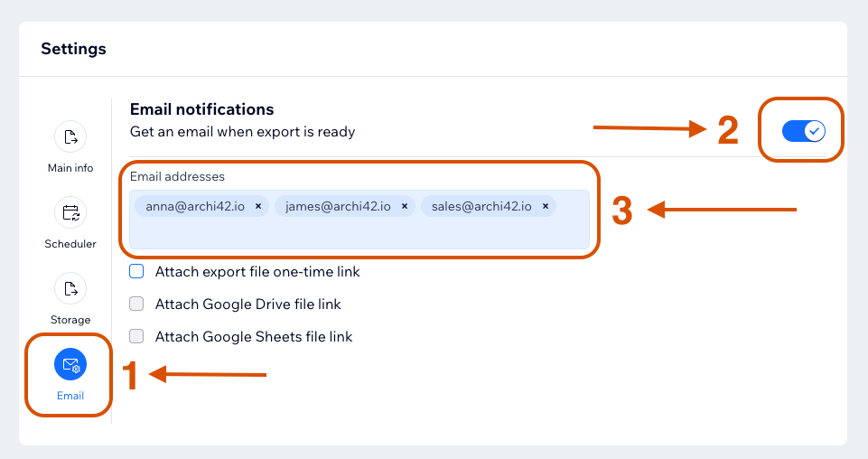Image resolution: width=868 pixels, height=459 pixels.
Task: Select the sales@archi42.io chip text
Action: [481, 206]
